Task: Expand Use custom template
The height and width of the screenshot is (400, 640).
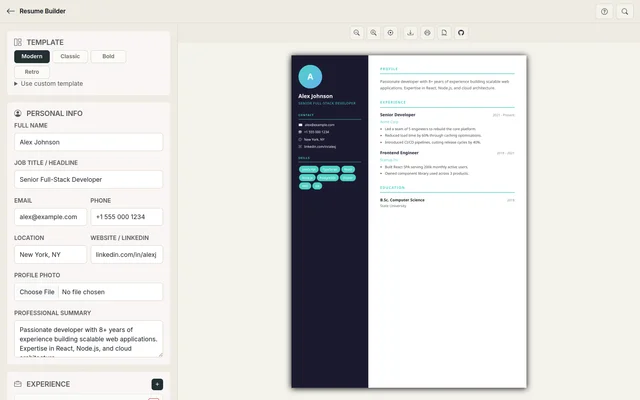Action: 49,83
